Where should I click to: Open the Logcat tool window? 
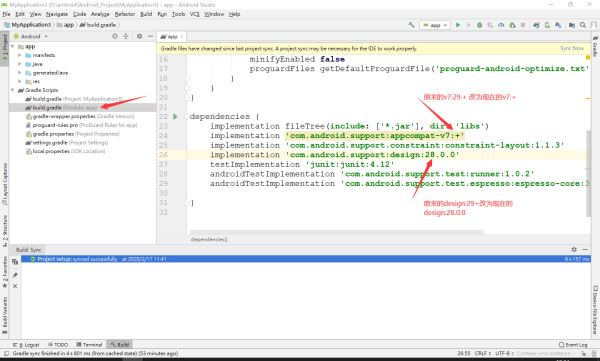click(x=26, y=345)
